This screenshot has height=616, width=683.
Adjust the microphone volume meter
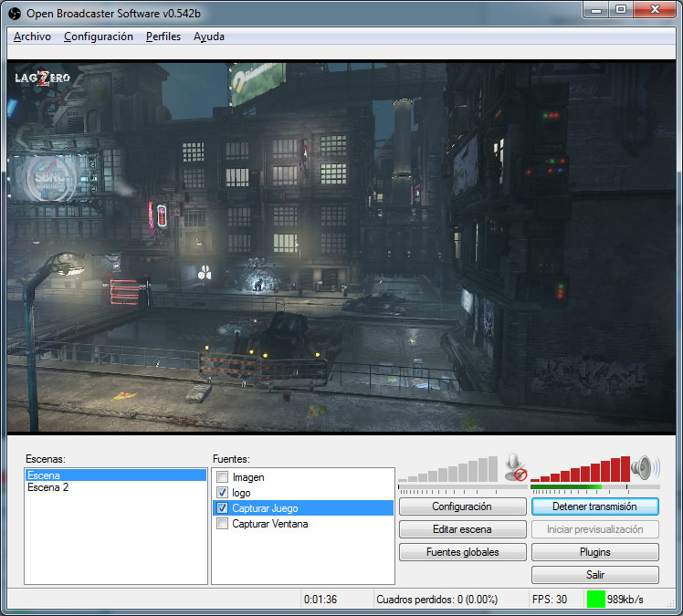click(x=447, y=469)
